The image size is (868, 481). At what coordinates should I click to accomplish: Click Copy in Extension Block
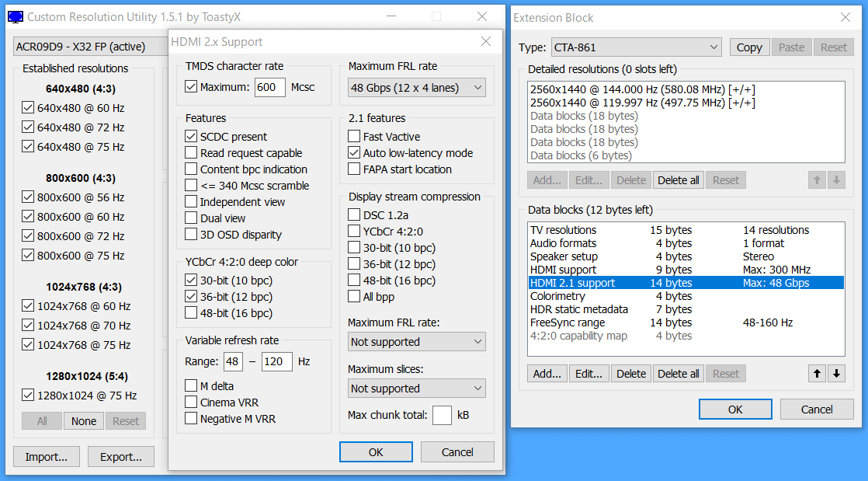click(749, 47)
